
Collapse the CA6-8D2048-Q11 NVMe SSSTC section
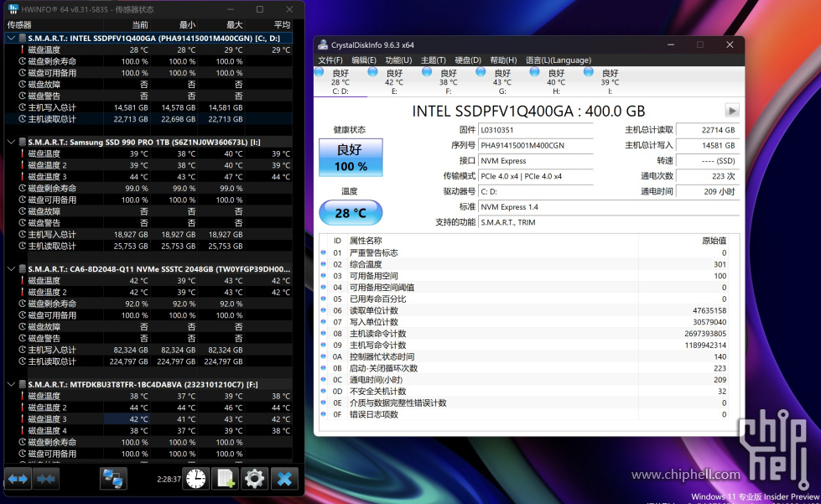pyautogui.click(x=11, y=269)
